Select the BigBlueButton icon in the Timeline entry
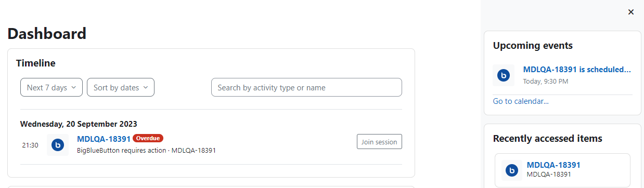644x188 pixels. point(58,145)
